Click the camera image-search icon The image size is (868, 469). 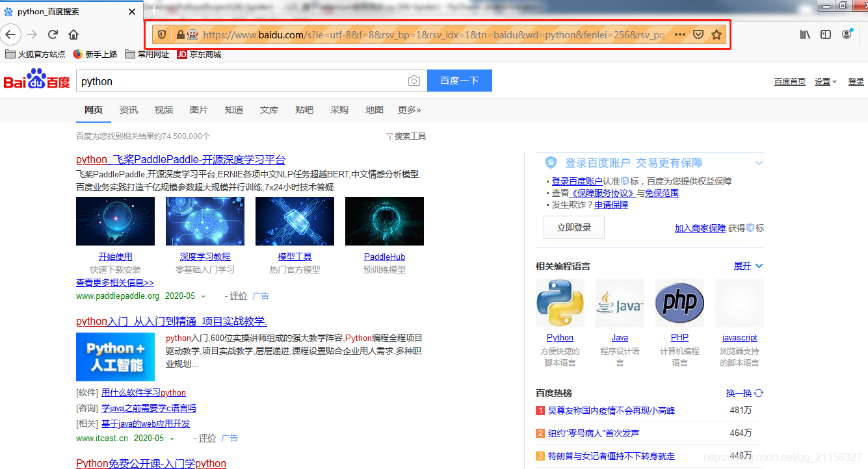click(414, 81)
